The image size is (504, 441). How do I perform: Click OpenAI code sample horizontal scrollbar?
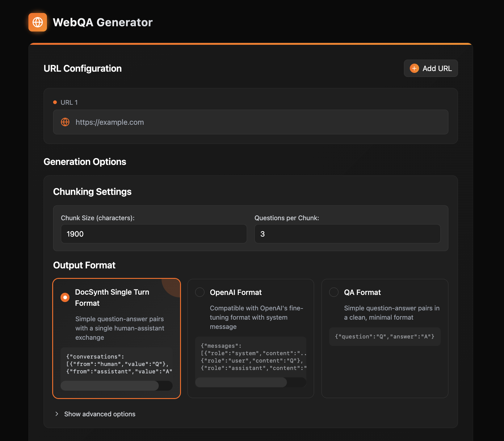coord(241,382)
